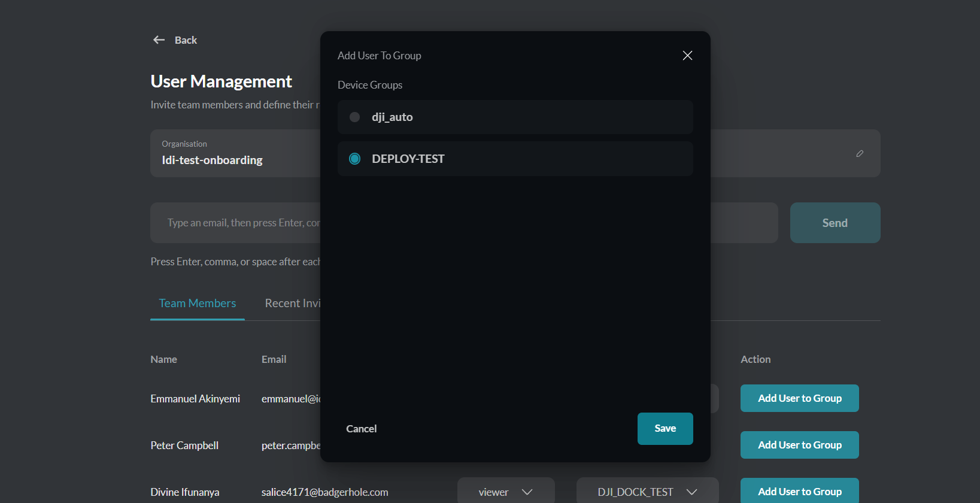Cancel adding user to group
Screen dimensions: 980x503
(362, 429)
